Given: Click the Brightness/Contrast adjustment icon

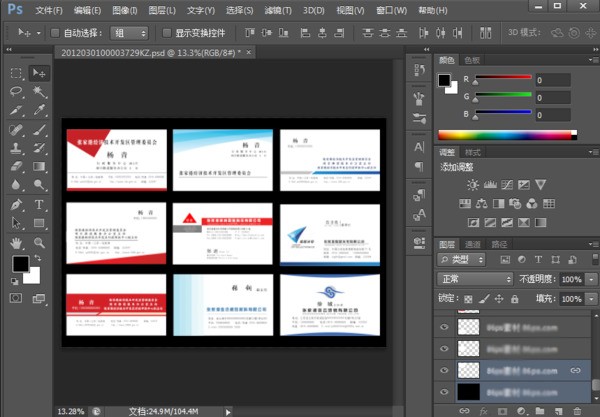Looking at the screenshot, I should coord(473,186).
